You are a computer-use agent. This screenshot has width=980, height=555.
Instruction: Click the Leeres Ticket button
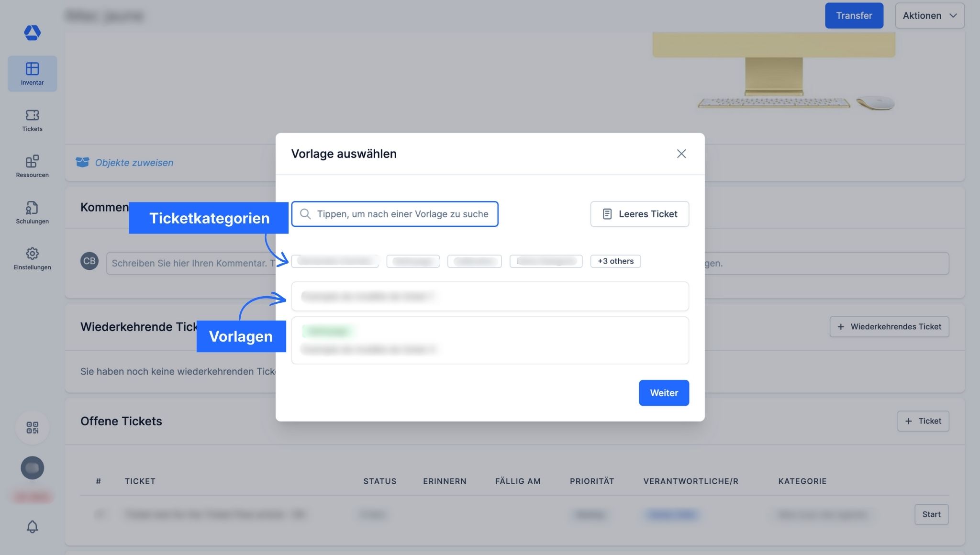[x=639, y=214]
